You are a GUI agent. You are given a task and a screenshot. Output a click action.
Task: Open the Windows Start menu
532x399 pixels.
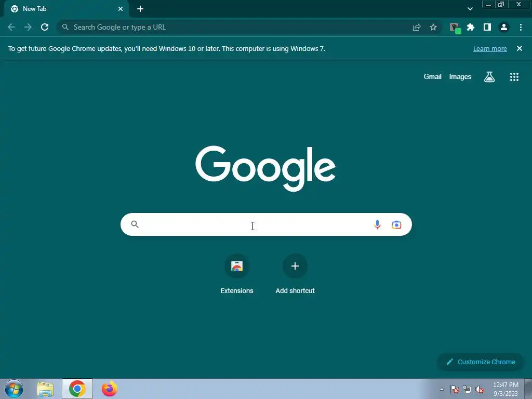(14, 389)
